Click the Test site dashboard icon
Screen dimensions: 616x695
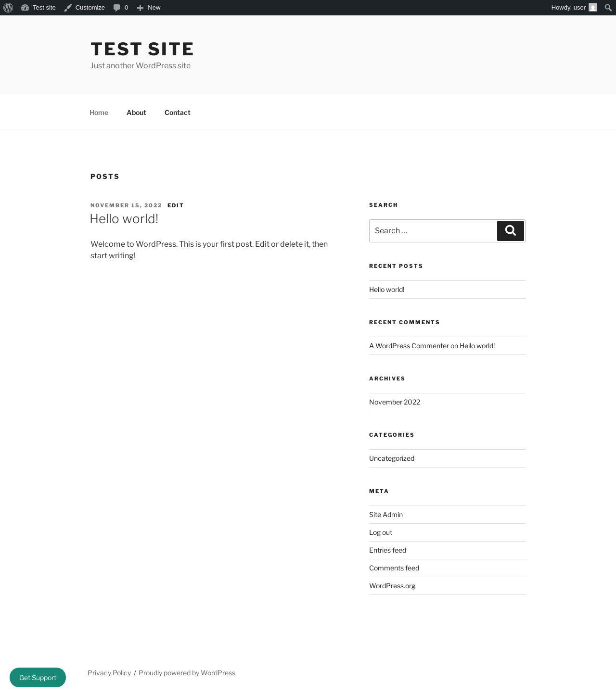(25, 8)
